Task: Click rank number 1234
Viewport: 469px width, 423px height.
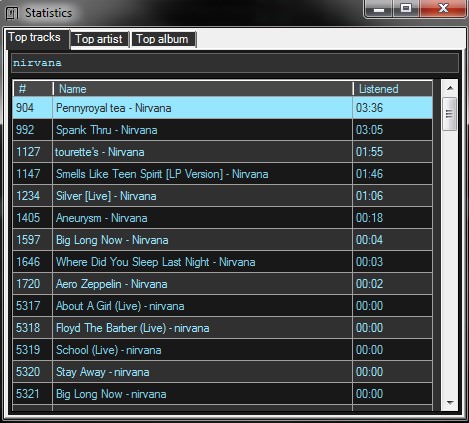Action: coord(28,196)
